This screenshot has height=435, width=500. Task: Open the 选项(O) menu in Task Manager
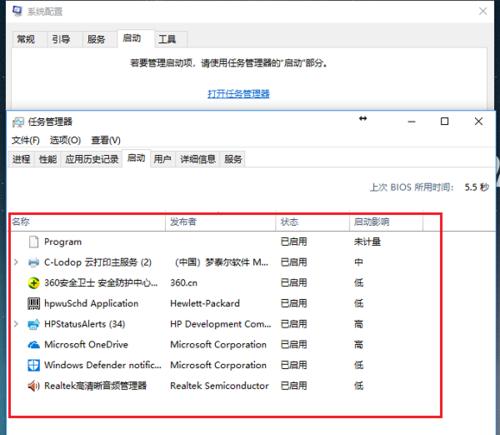pos(65,140)
